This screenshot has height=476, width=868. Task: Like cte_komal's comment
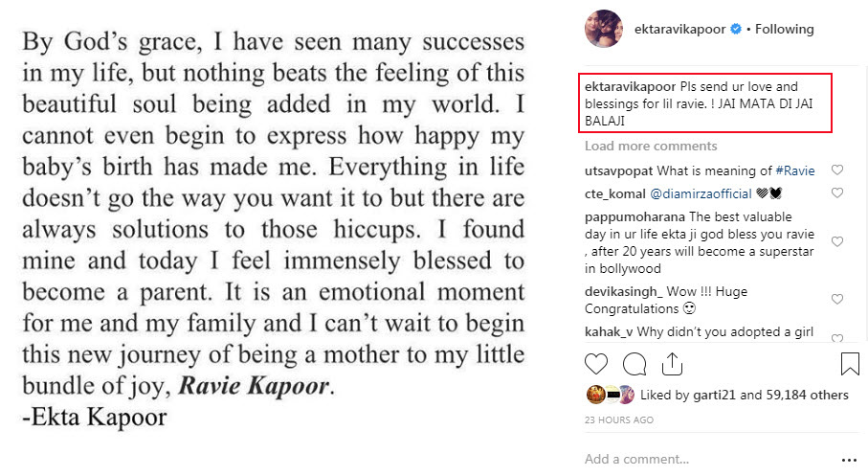click(x=837, y=193)
